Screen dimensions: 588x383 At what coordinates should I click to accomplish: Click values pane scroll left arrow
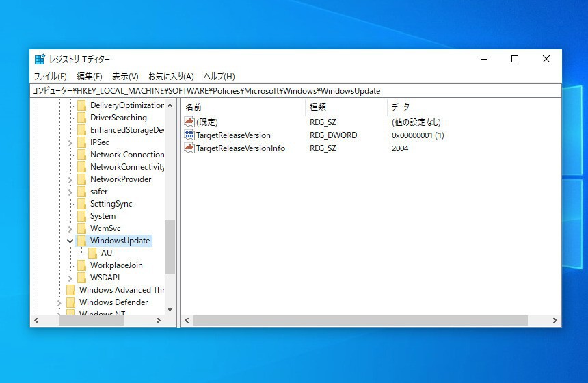pos(187,320)
